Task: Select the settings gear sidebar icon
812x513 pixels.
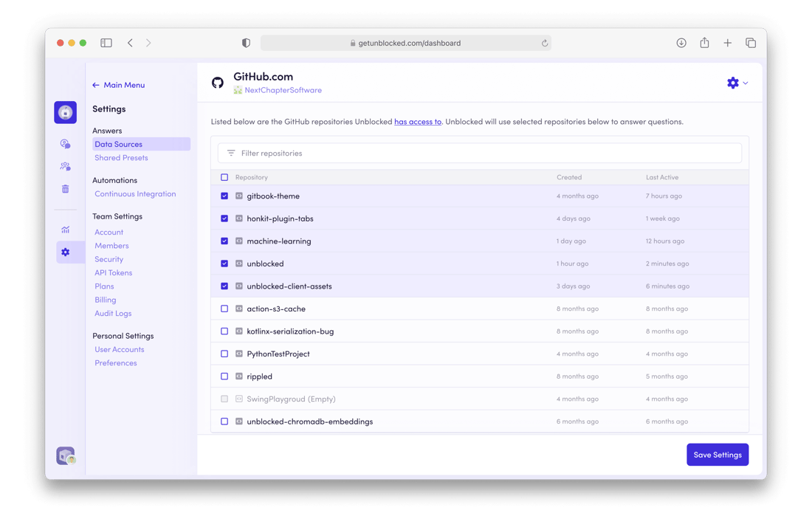Action: pyautogui.click(x=65, y=252)
